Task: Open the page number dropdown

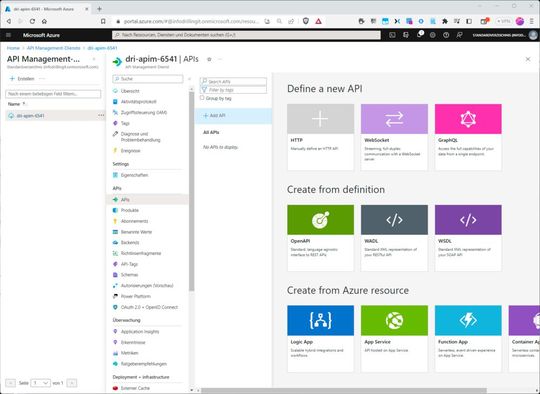Action: [41, 383]
